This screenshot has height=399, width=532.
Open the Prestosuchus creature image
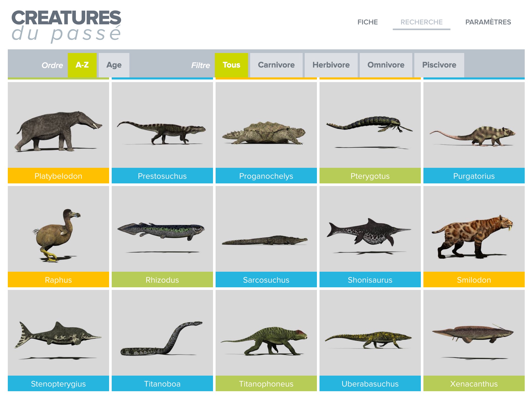click(x=162, y=125)
